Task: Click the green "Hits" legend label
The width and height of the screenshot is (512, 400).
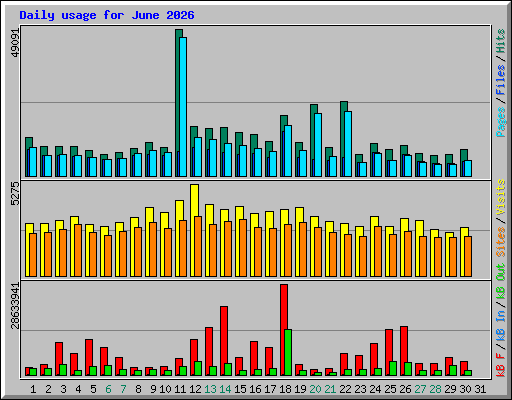Action: click(x=501, y=41)
